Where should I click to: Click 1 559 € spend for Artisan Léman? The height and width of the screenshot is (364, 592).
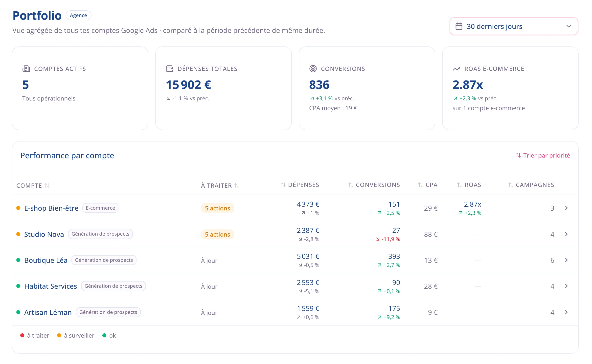point(308,308)
